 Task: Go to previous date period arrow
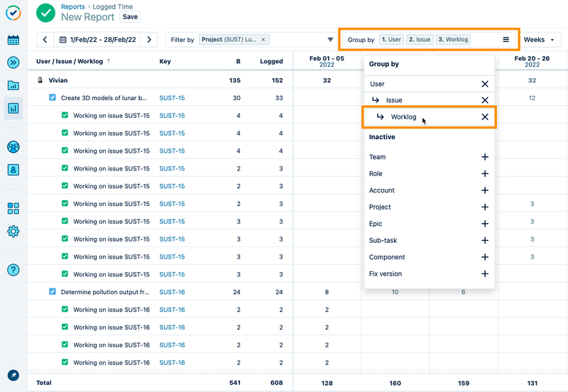click(x=45, y=40)
